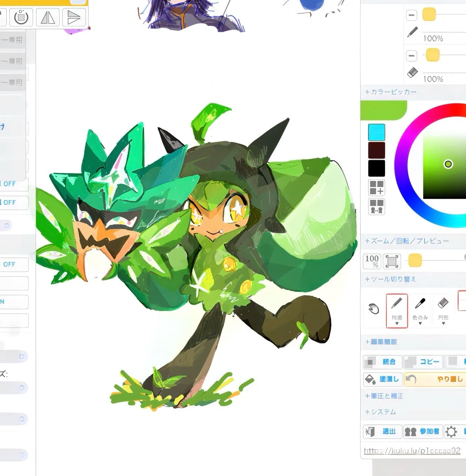Select the pencil icon above first 100%
Viewport: 466px width, 476px height.
tap(413, 32)
